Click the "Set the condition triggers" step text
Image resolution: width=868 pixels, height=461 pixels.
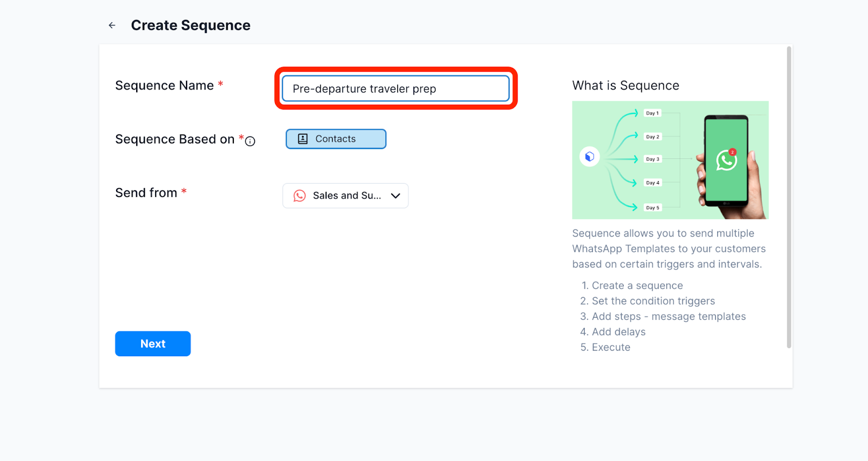coord(653,301)
